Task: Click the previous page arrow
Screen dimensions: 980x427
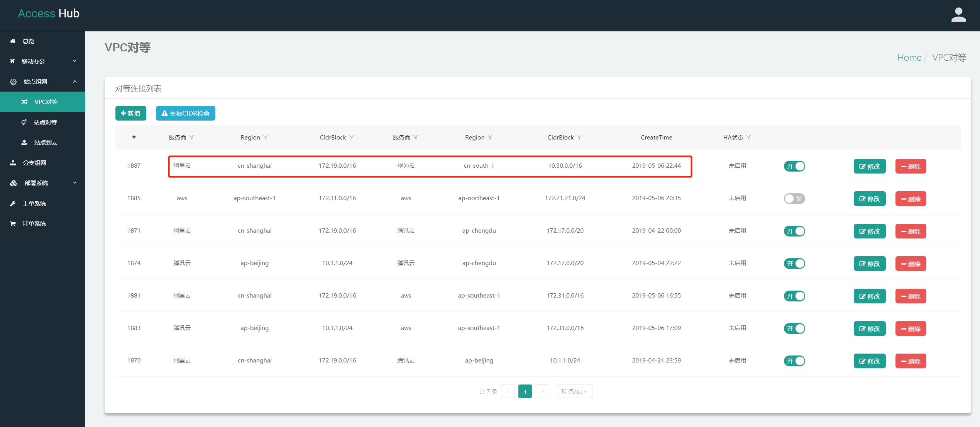Action: coord(508,391)
